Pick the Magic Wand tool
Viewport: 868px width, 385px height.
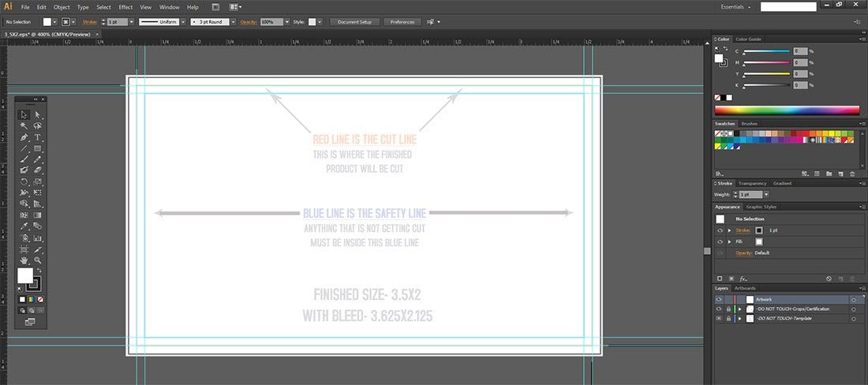click(x=24, y=126)
